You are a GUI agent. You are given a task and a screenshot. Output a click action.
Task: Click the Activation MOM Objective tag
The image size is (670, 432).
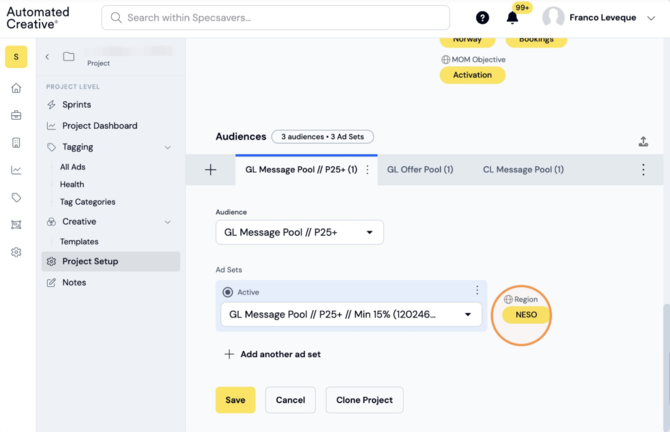472,75
